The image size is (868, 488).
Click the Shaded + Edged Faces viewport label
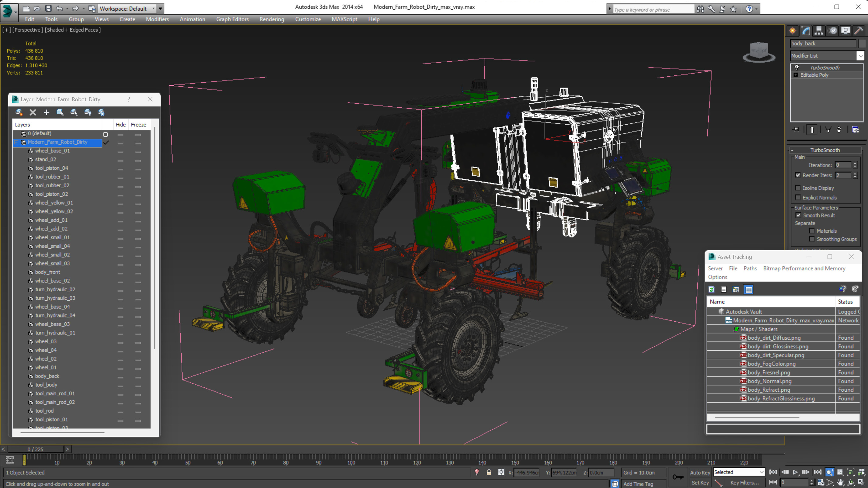(x=73, y=29)
